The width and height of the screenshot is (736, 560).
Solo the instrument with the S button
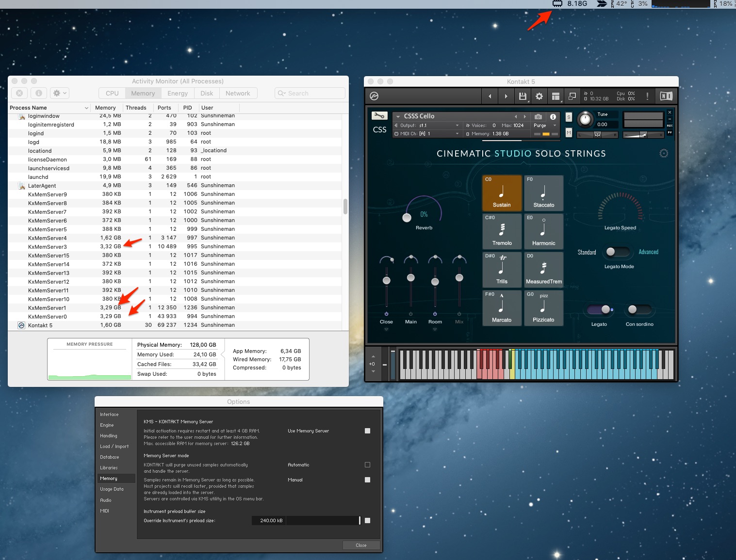click(x=569, y=117)
